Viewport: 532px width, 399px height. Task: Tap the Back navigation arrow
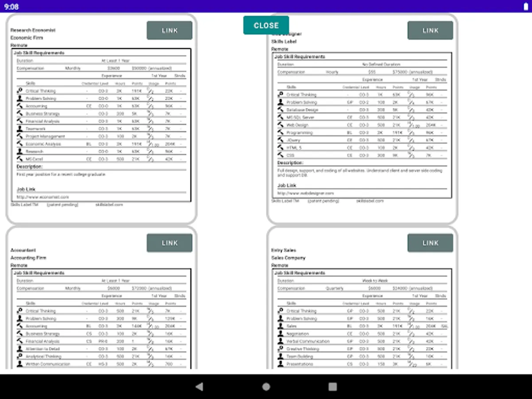pyautogui.click(x=199, y=387)
